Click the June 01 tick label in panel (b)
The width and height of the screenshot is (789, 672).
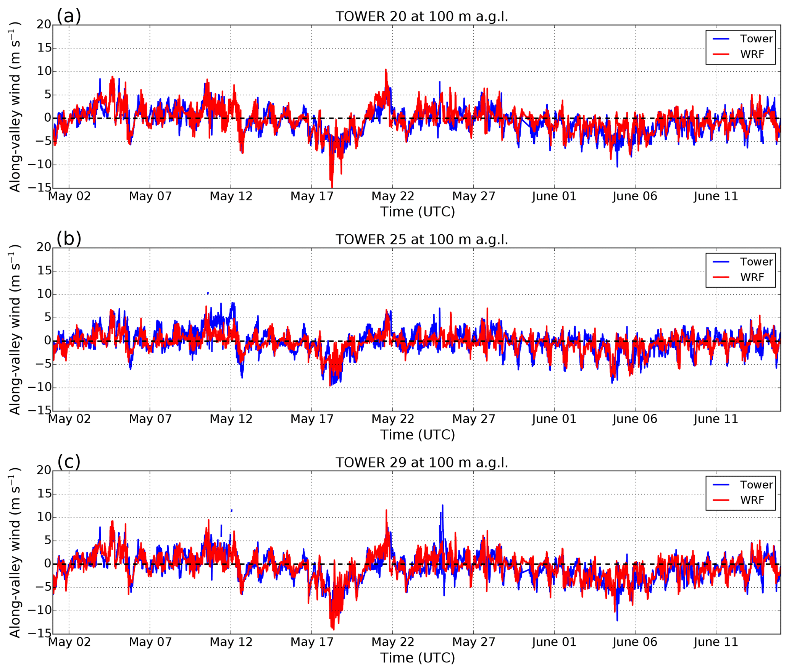554,419
